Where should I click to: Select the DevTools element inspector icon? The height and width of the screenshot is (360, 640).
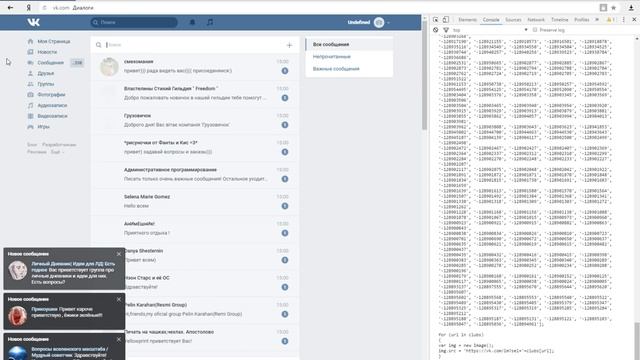(436, 20)
